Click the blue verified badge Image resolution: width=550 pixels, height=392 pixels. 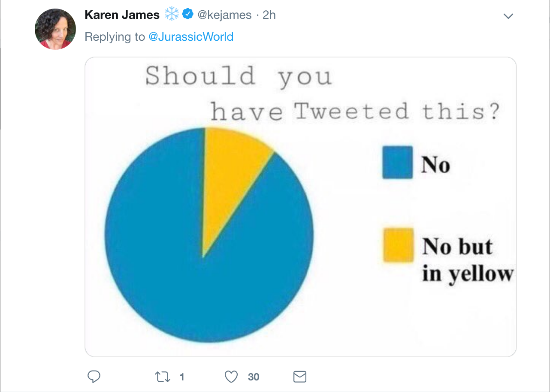pos(187,15)
